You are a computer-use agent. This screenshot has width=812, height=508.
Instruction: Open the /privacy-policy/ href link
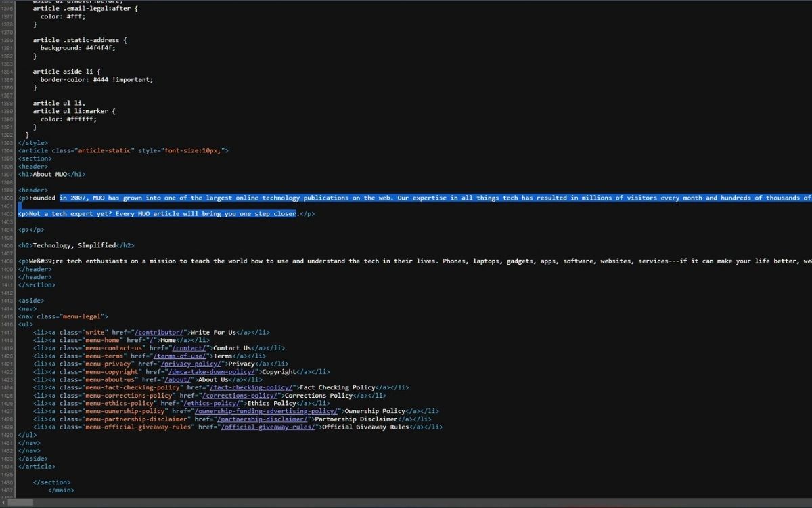[190, 364]
